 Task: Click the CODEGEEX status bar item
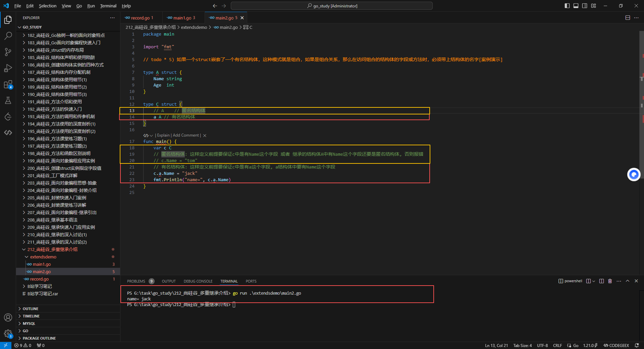(616, 345)
